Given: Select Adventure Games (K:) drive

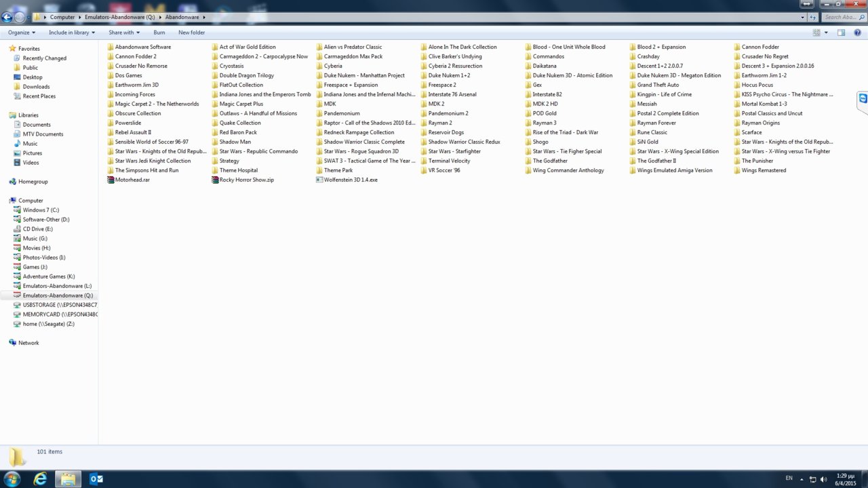Looking at the screenshot, I should (x=49, y=277).
